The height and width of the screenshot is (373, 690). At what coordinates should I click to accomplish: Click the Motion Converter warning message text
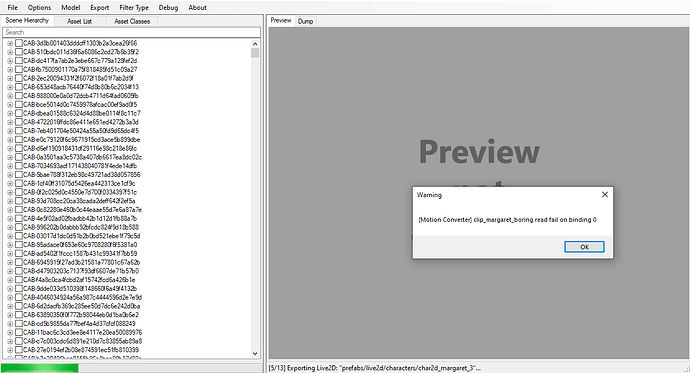pyautogui.click(x=507, y=219)
